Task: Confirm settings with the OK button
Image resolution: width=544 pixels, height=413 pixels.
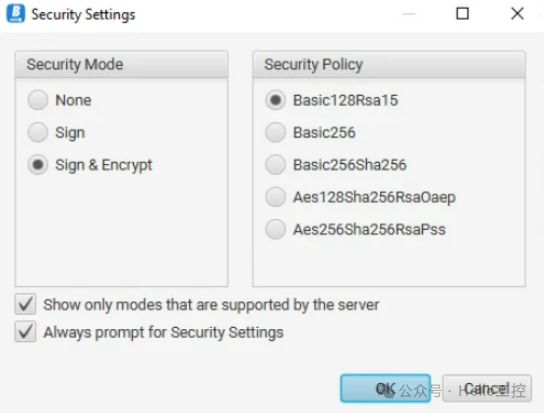Action: tap(385, 388)
